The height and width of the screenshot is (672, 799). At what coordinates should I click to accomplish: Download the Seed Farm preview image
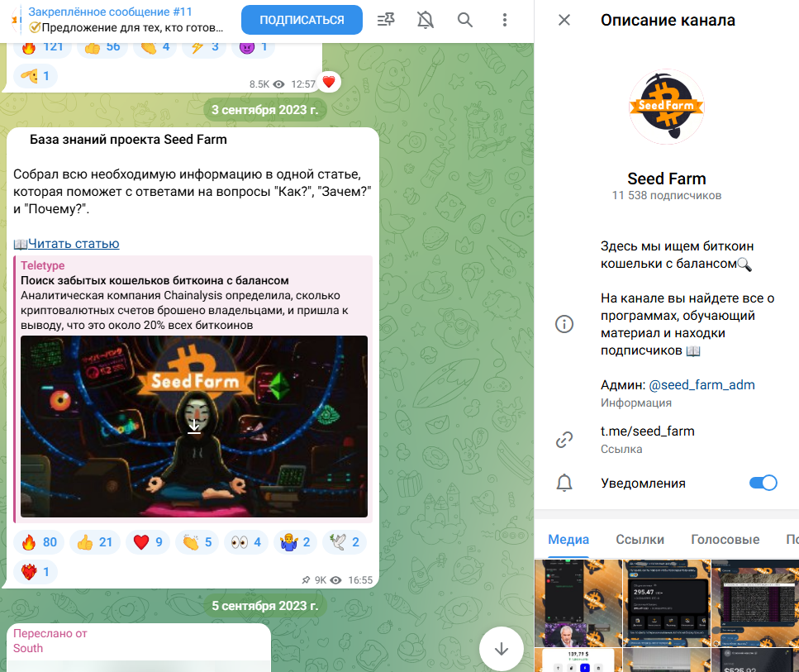point(193,427)
